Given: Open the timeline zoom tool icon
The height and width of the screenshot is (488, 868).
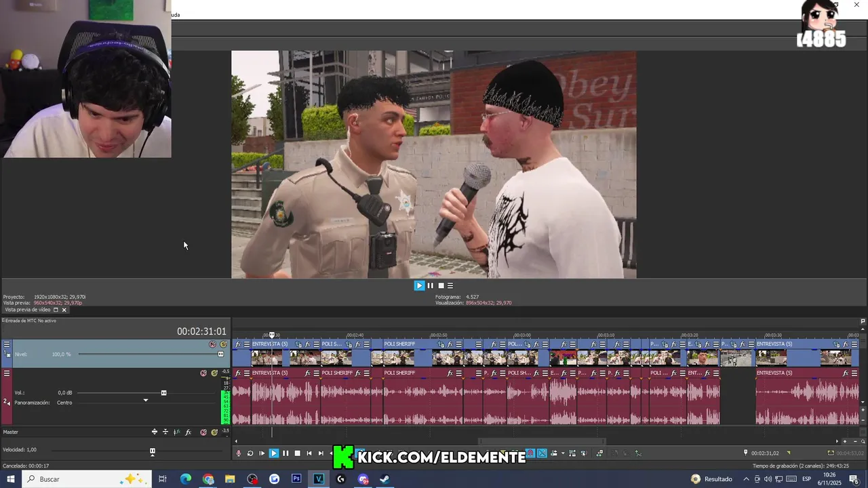Looking at the screenshot, I should (863, 441).
